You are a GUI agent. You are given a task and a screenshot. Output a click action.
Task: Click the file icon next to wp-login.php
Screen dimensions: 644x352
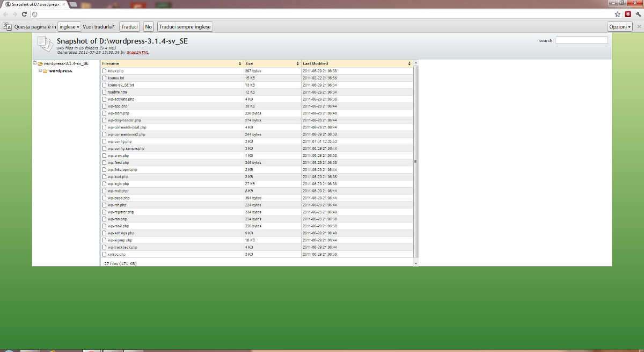105,184
